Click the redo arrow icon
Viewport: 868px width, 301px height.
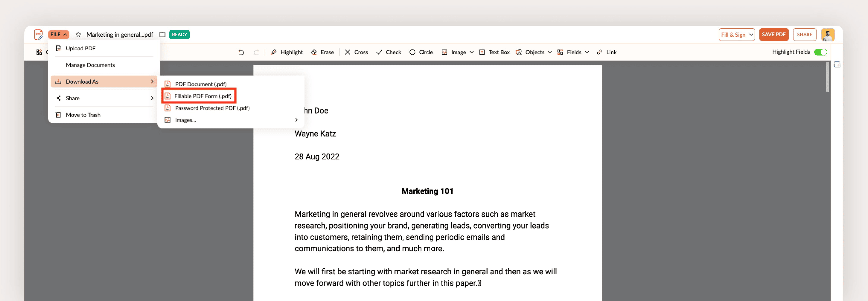coord(256,52)
